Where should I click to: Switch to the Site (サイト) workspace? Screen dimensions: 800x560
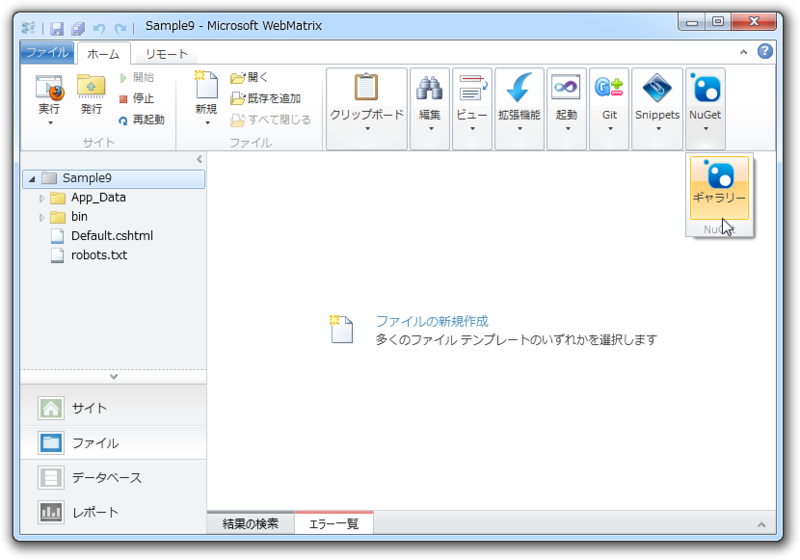pos(113,408)
